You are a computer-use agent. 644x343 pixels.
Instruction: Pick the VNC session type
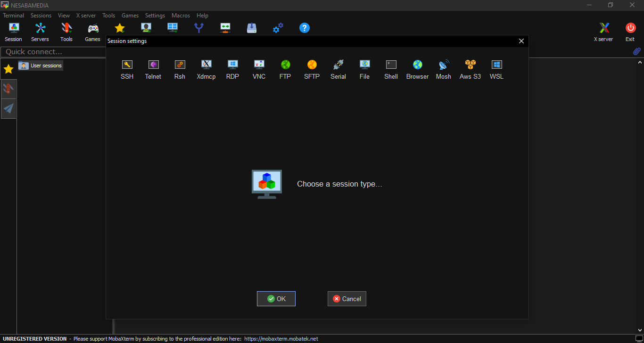tap(259, 69)
